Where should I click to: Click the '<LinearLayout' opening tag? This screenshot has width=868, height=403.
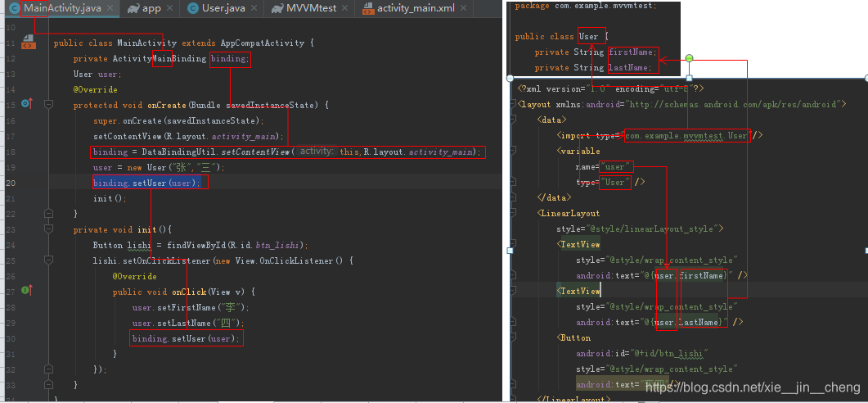click(569, 213)
